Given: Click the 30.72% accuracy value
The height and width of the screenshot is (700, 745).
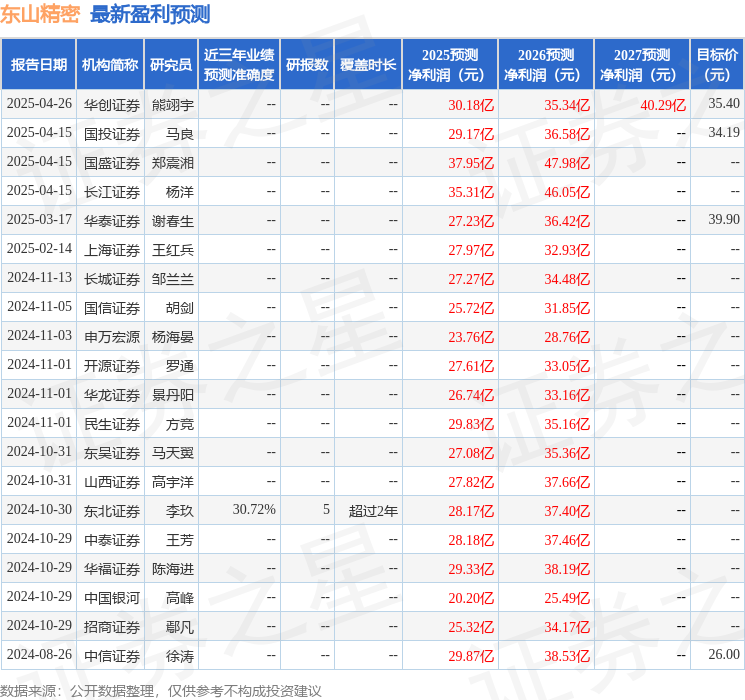Looking at the screenshot, I should [254, 509].
